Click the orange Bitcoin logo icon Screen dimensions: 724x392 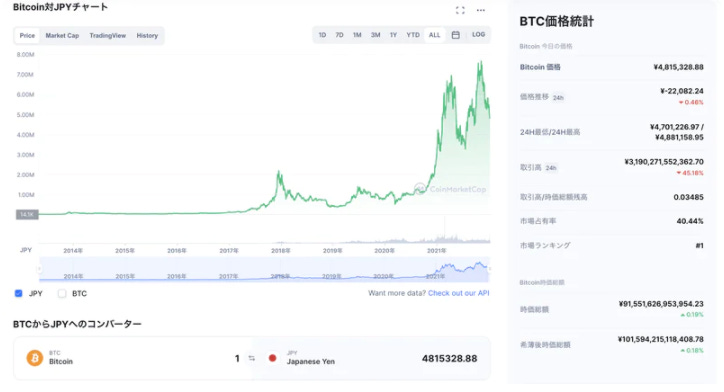pos(35,358)
